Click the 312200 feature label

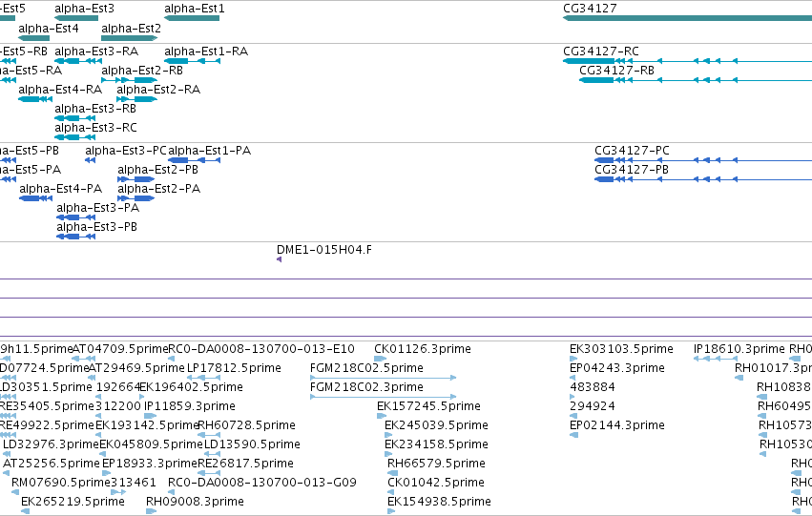[118, 407]
